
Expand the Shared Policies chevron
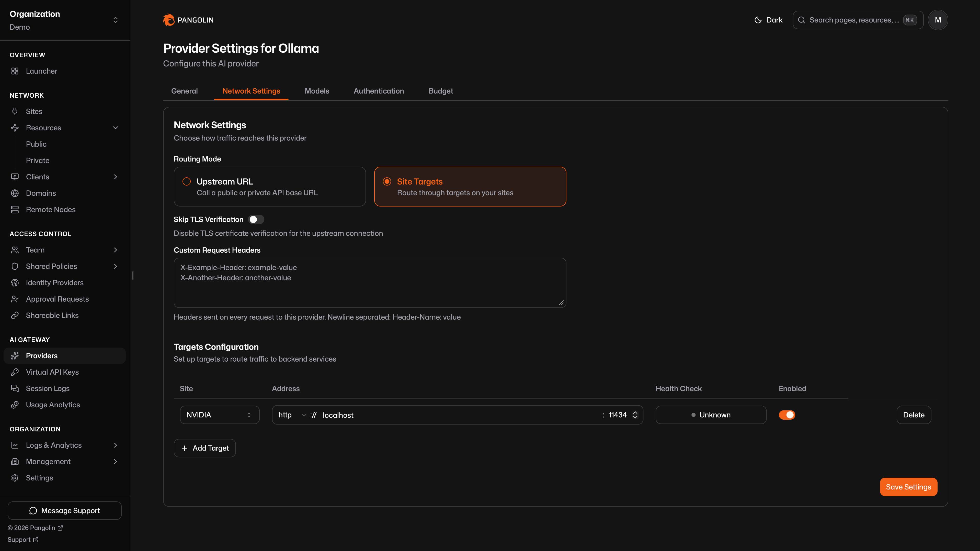click(x=115, y=266)
